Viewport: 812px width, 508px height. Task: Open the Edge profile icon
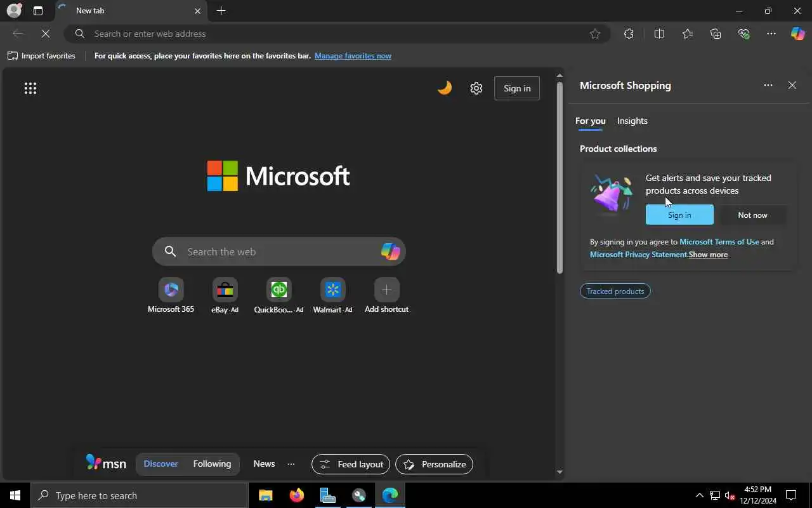13,11
